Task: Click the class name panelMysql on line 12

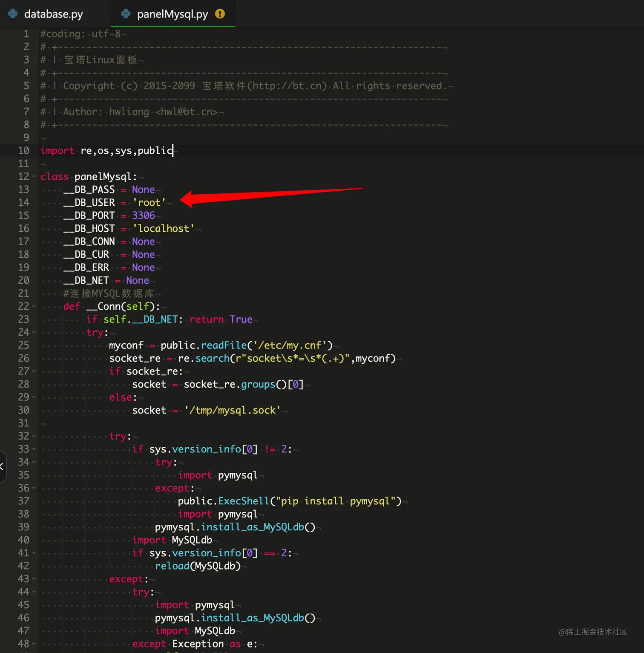Action: click(103, 177)
